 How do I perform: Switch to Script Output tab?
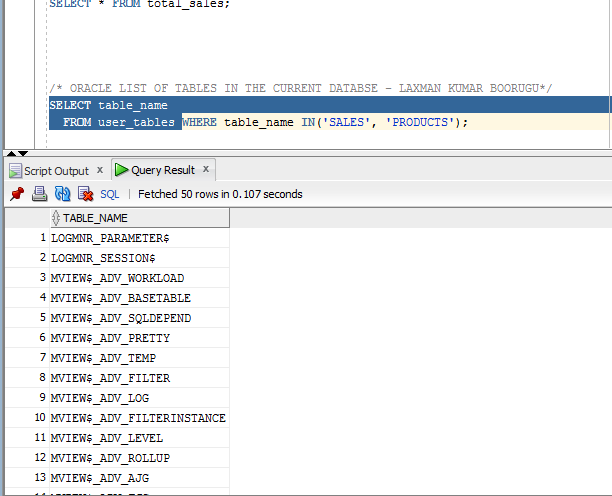[x=56, y=171]
